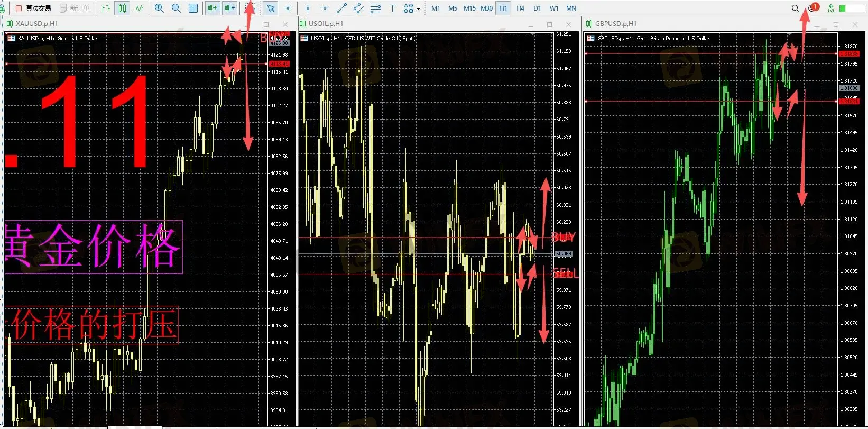Zoom out of the chart
This screenshot has width=868, height=429.
pos(176,8)
